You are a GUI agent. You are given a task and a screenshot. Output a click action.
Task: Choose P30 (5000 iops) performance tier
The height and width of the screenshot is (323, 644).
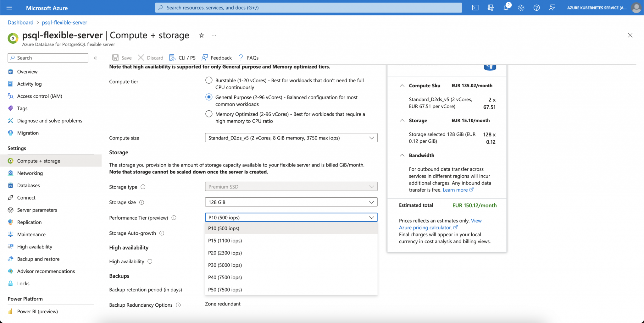pyautogui.click(x=291, y=265)
